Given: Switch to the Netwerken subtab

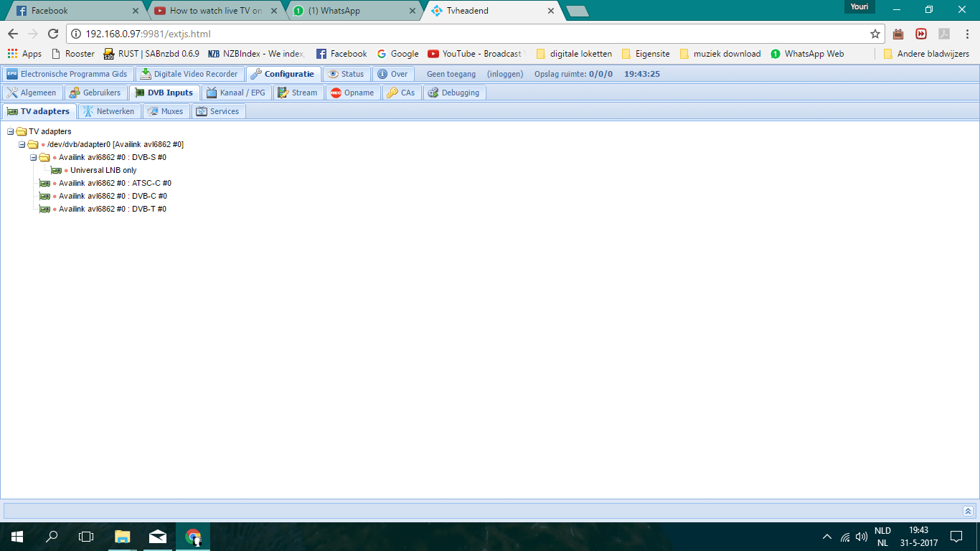Looking at the screenshot, I should click(109, 111).
